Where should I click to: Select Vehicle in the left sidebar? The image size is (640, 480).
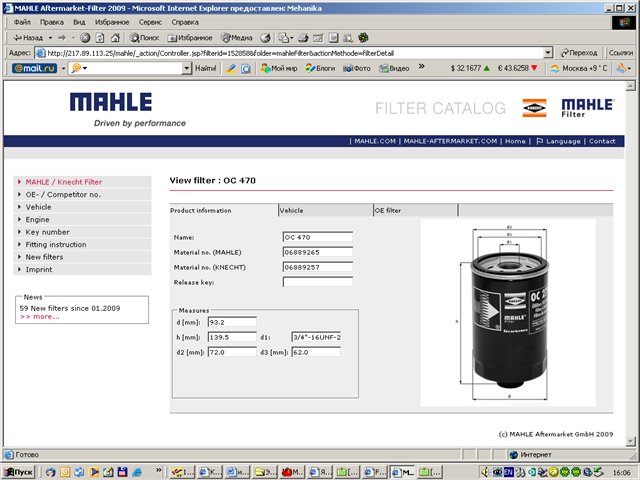click(82, 207)
